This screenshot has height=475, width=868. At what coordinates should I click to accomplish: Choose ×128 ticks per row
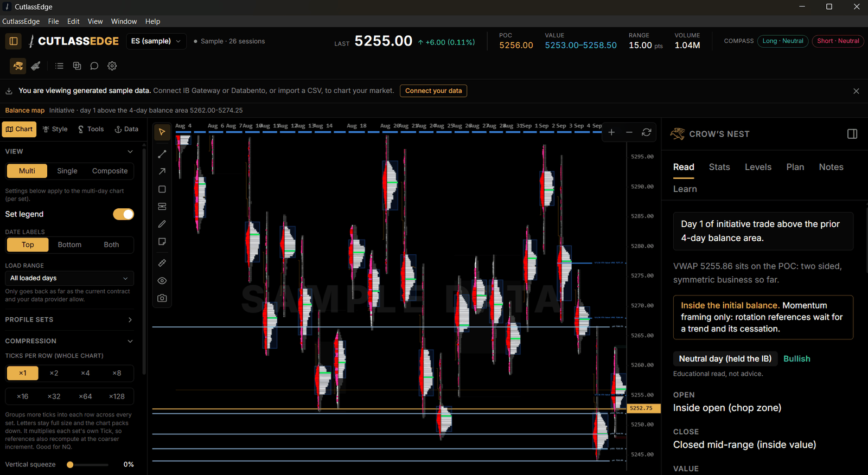pyautogui.click(x=117, y=396)
